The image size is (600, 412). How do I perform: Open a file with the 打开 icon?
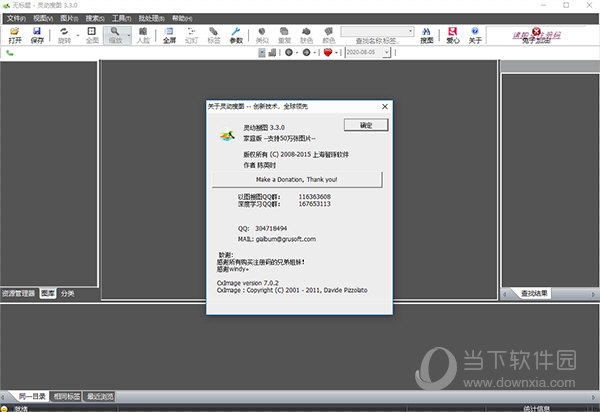coord(15,35)
